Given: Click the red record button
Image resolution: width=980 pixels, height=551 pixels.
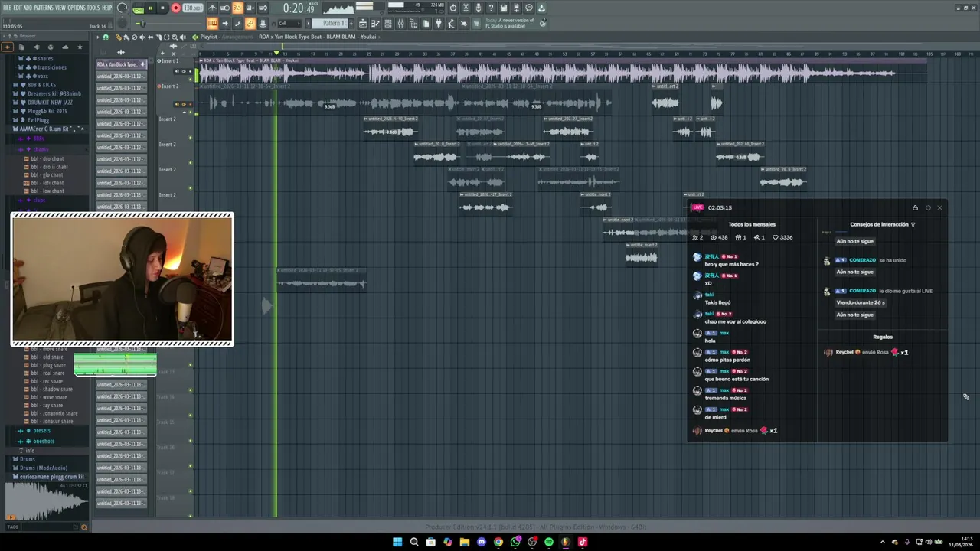Looking at the screenshot, I should pyautogui.click(x=175, y=8).
